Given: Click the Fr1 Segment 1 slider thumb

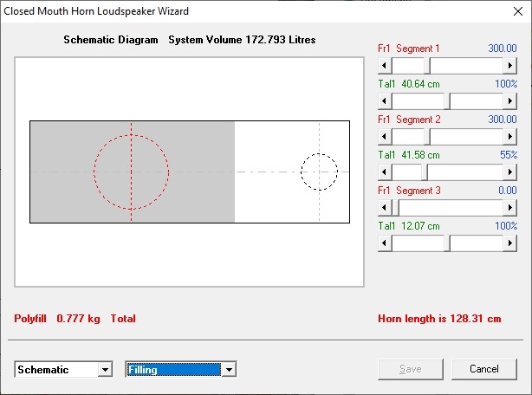Looking at the screenshot, I should 427,66.
